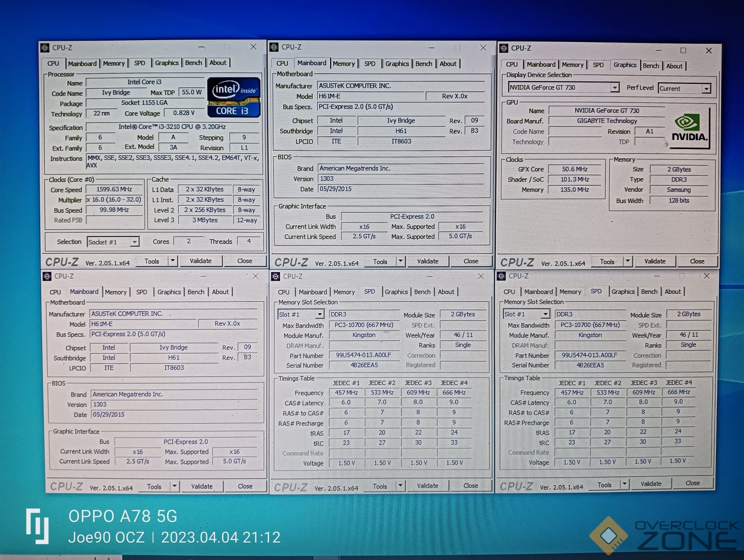Expand the Tools arrow in the bottom-right SPD window
Screen dimensions: 744x560
[x=625, y=484]
